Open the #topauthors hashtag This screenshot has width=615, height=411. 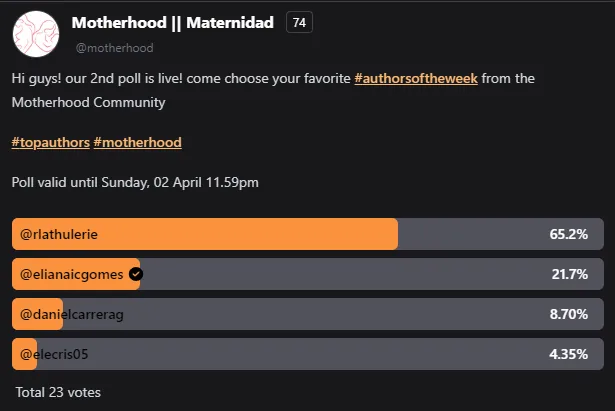click(51, 142)
